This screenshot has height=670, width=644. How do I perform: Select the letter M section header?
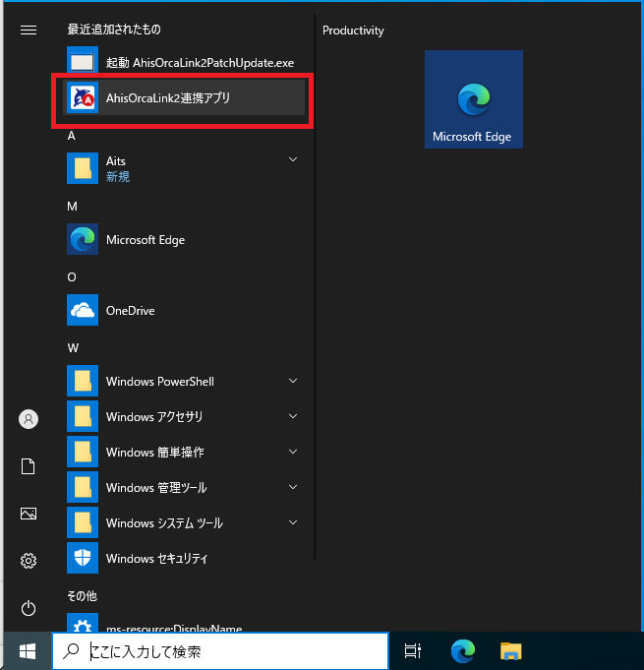tap(72, 207)
